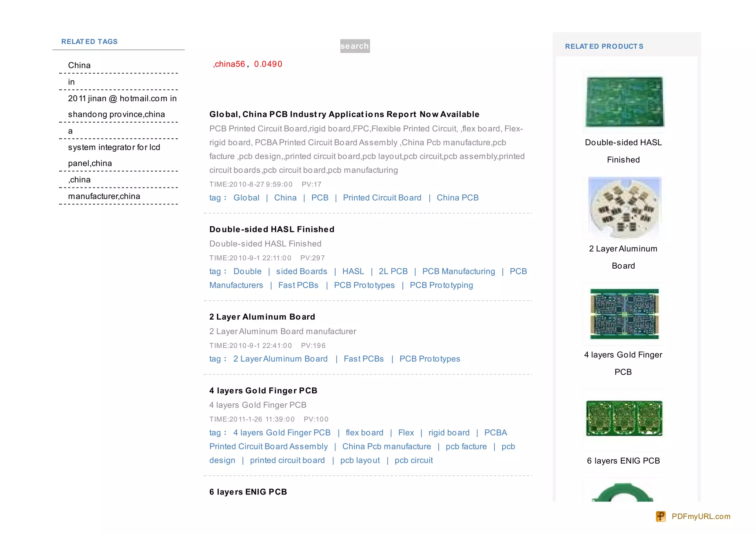Click the PDFmyURL logo icon

[x=661, y=516]
